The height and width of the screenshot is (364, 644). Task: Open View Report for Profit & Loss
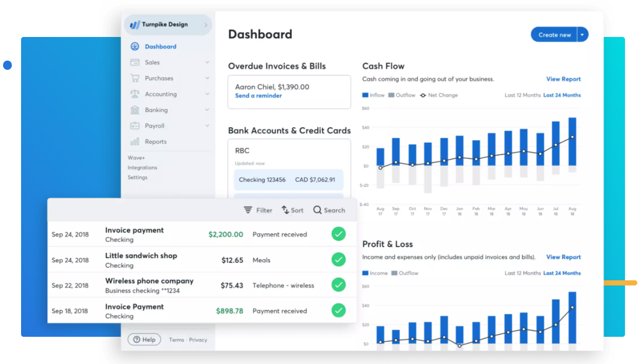click(563, 257)
